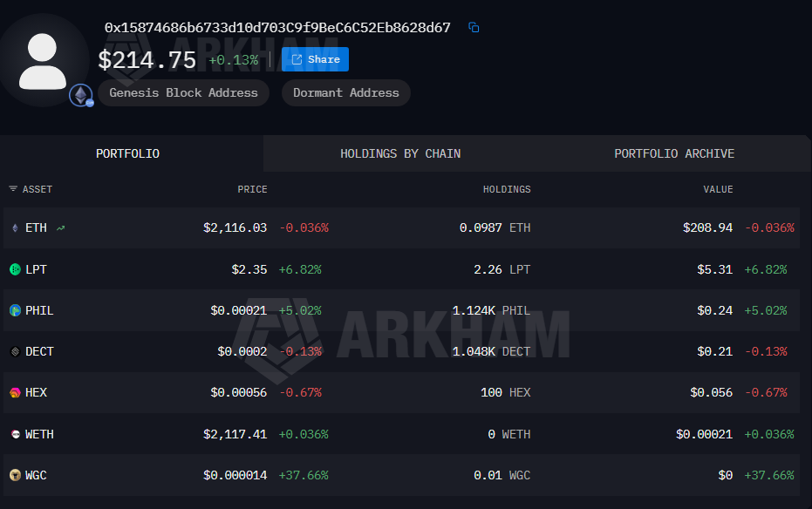Viewport: 812px width, 509px height.
Task: Click the HEX token icon
Action: coord(15,392)
